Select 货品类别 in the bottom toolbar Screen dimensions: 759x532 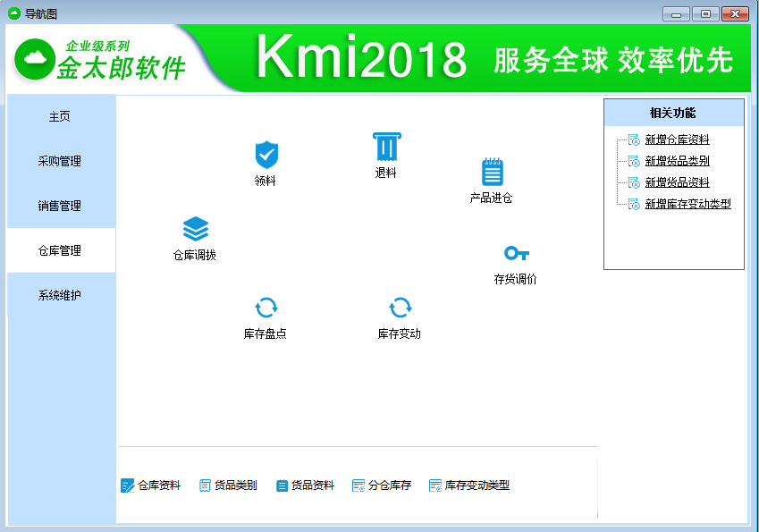point(226,486)
